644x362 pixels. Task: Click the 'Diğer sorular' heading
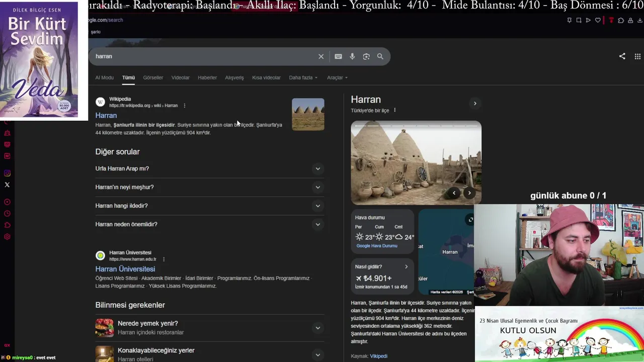click(x=118, y=152)
